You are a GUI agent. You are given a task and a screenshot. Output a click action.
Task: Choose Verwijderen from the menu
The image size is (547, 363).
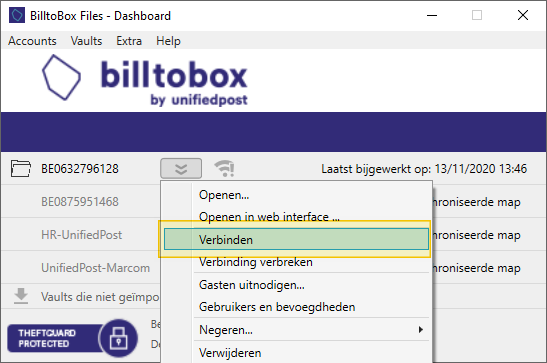tap(230, 353)
